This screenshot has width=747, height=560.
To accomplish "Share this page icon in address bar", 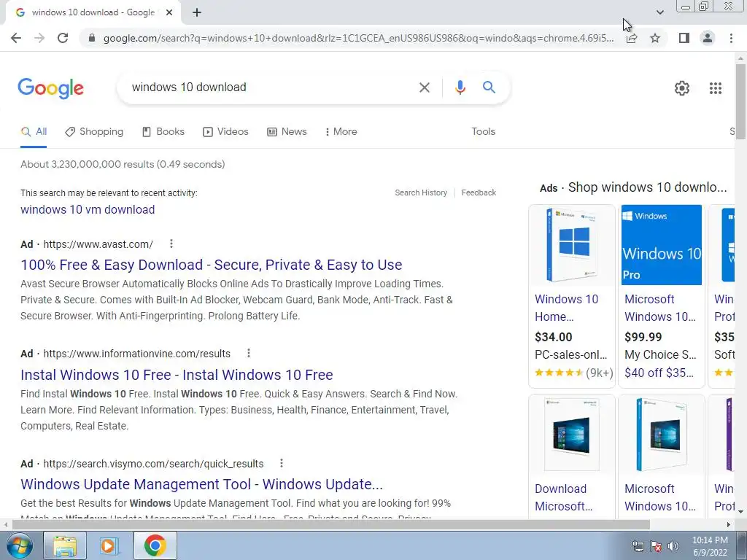I will [x=632, y=38].
